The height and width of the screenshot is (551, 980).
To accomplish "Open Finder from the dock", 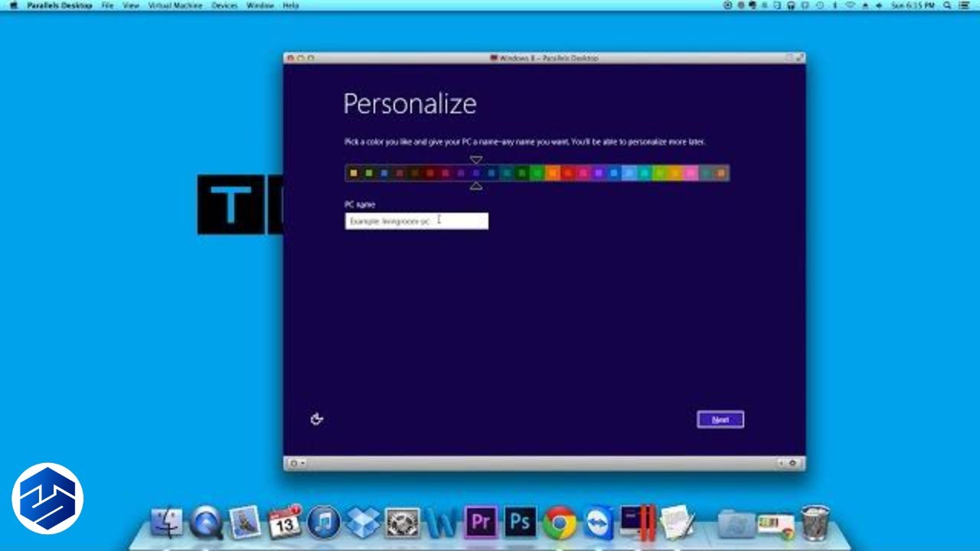I will (167, 523).
